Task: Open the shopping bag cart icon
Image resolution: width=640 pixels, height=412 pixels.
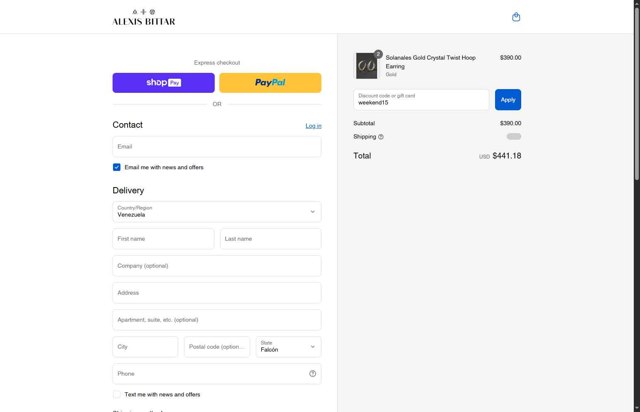Action: [x=516, y=17]
